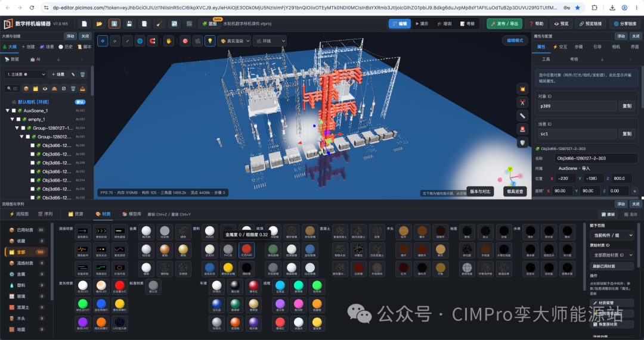
Task: Click the orange export tray icon in outline
Action: 82,89
